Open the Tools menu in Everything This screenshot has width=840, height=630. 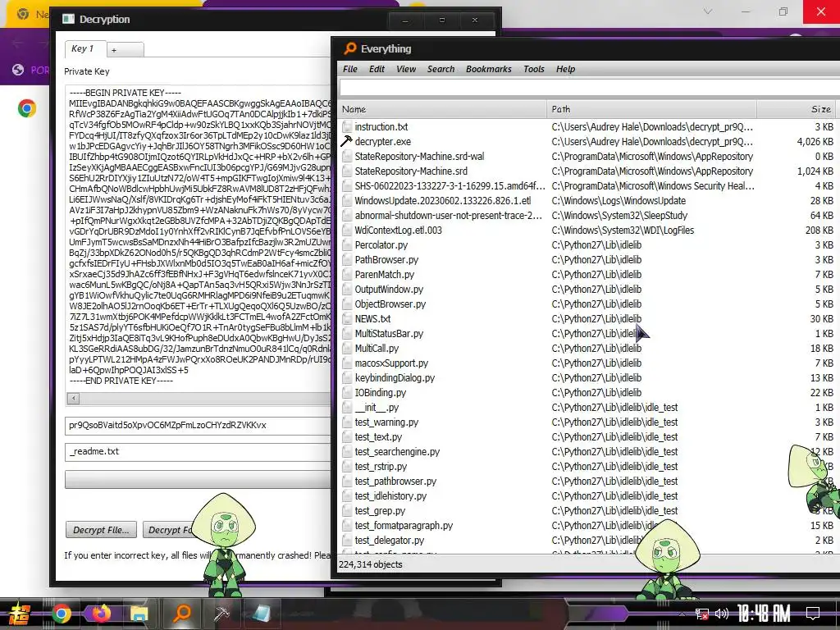point(533,69)
